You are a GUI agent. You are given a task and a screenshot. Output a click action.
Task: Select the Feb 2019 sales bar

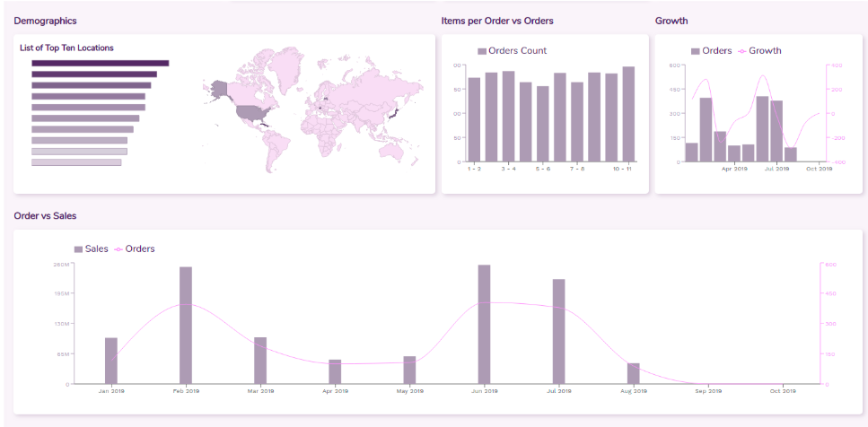[x=186, y=325]
